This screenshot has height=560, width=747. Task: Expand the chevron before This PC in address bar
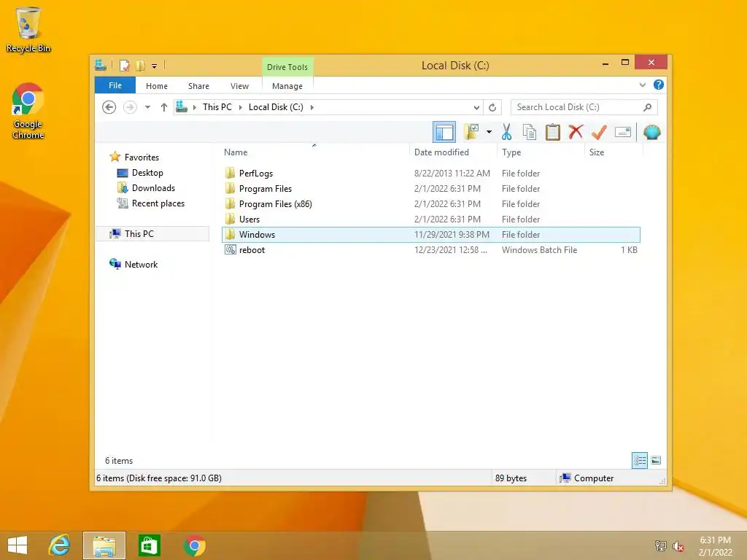(194, 107)
